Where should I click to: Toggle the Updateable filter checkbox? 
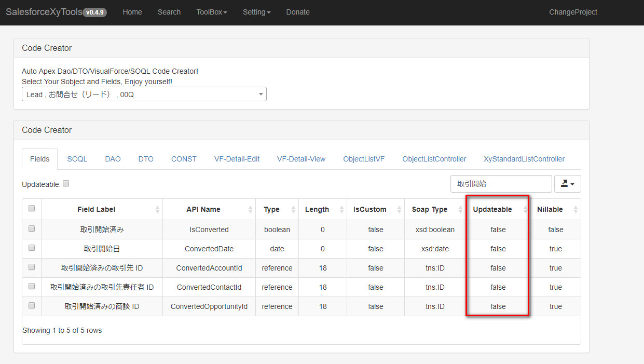coord(66,183)
